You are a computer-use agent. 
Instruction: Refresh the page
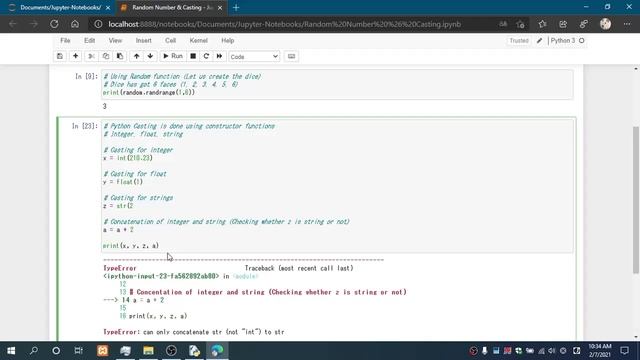pos(54,24)
